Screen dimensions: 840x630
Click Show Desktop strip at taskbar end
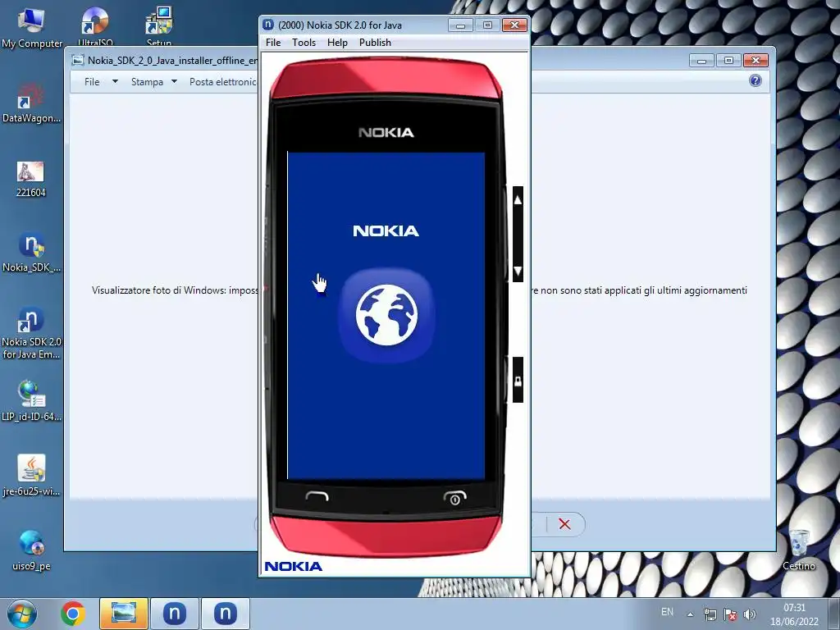click(834, 614)
